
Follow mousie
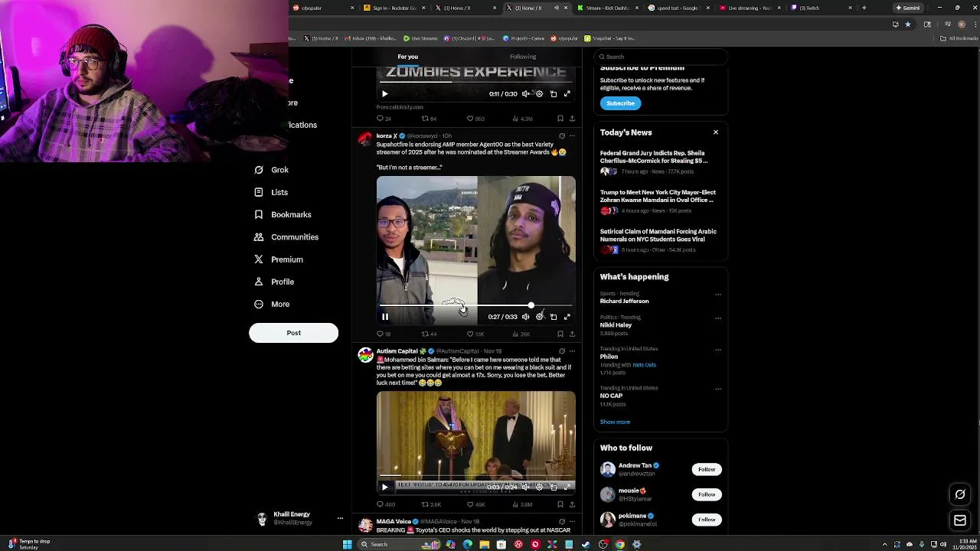707,494
